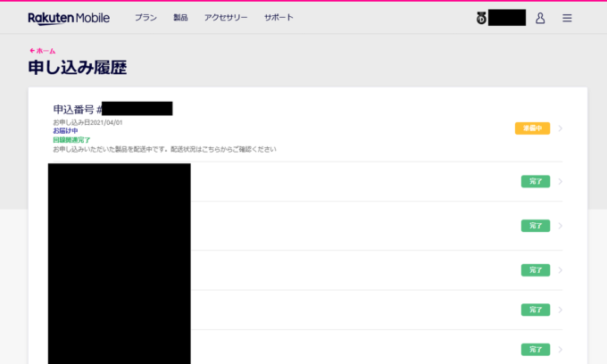Open the アクセサリー menu

(x=226, y=18)
